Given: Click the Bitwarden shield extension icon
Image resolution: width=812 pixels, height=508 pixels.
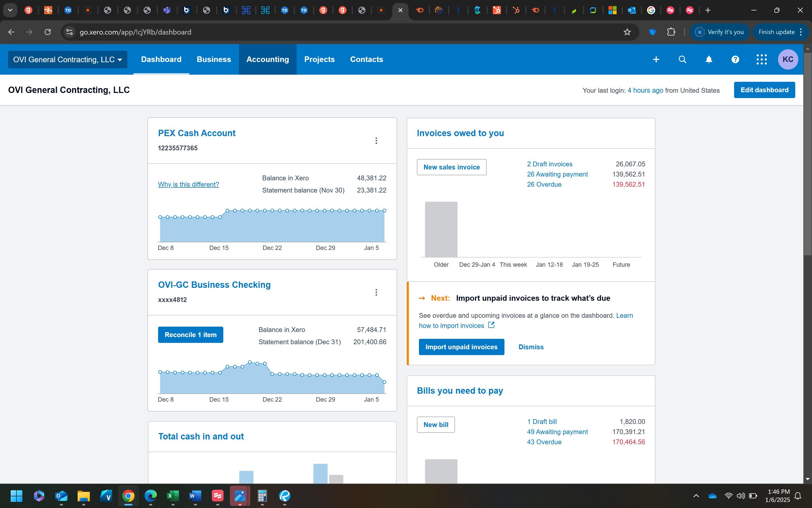Looking at the screenshot, I should (x=652, y=32).
